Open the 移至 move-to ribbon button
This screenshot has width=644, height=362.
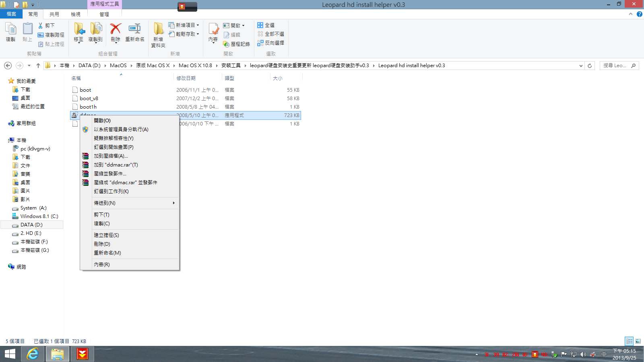(79, 32)
